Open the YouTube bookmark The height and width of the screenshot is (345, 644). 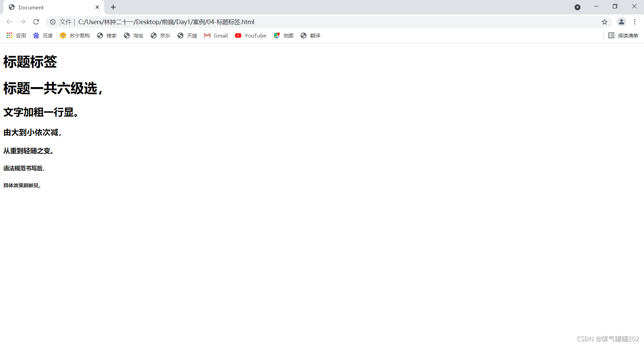pyautogui.click(x=251, y=36)
